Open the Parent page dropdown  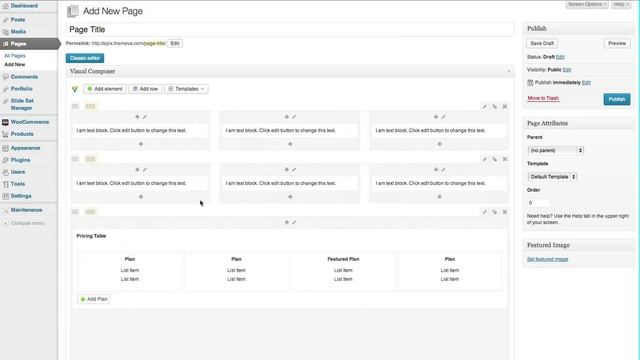point(556,150)
